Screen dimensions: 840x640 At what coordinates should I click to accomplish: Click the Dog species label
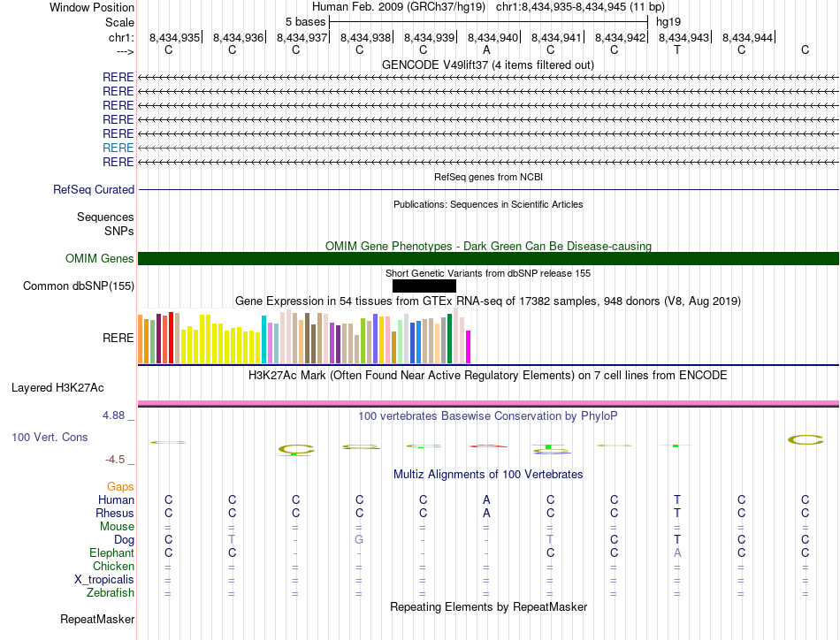point(124,540)
